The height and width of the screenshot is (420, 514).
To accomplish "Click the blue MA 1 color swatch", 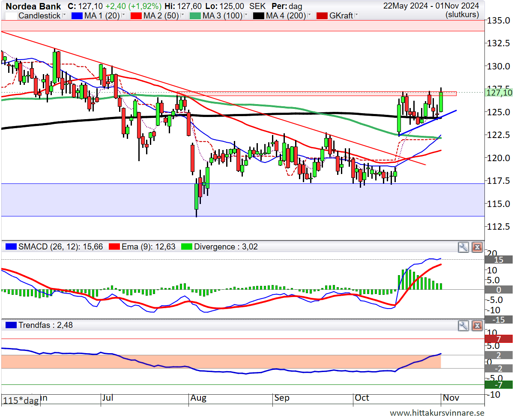I will point(78,16).
